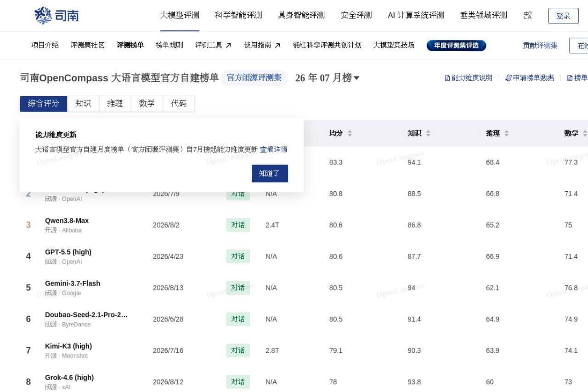Click the Grok-4.6 (high) model name
The width and height of the screenshot is (588, 392).
click(x=69, y=377)
